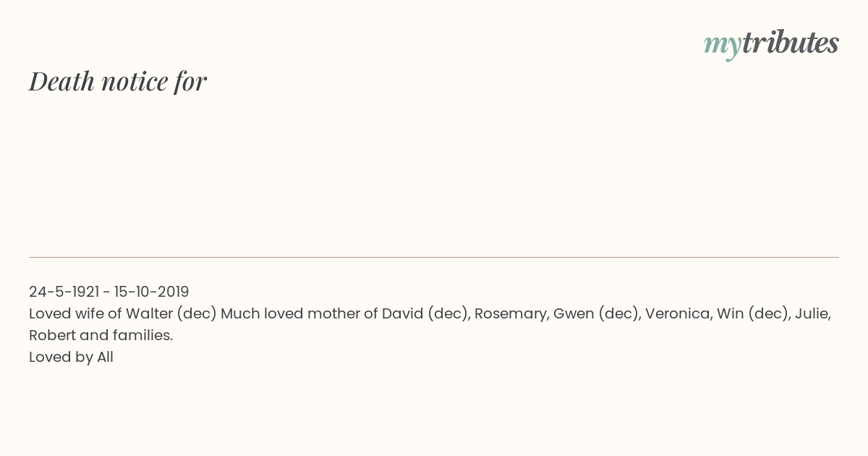This screenshot has width=868, height=456.
Task: Click the mytributes logo
Action: pyautogui.click(x=771, y=43)
